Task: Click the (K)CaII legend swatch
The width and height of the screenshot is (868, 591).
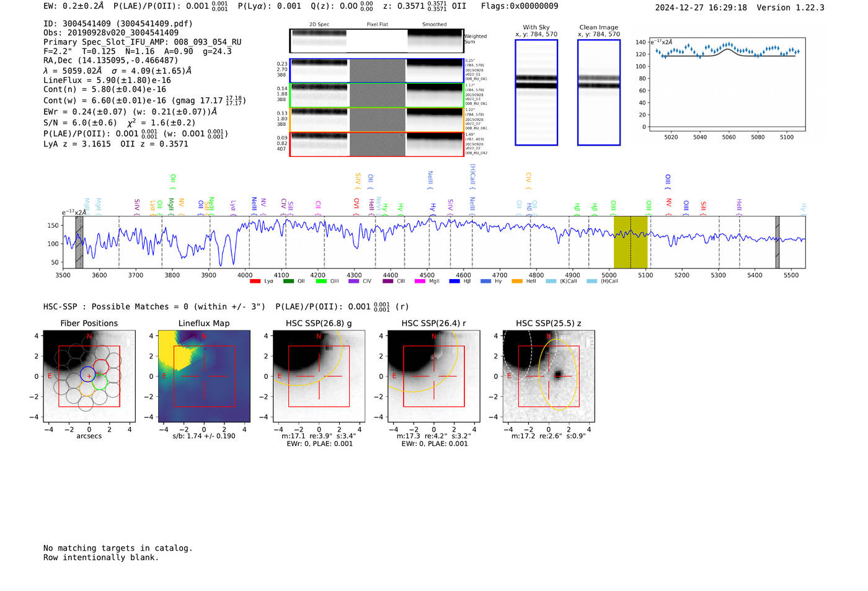Action: pyautogui.click(x=551, y=282)
